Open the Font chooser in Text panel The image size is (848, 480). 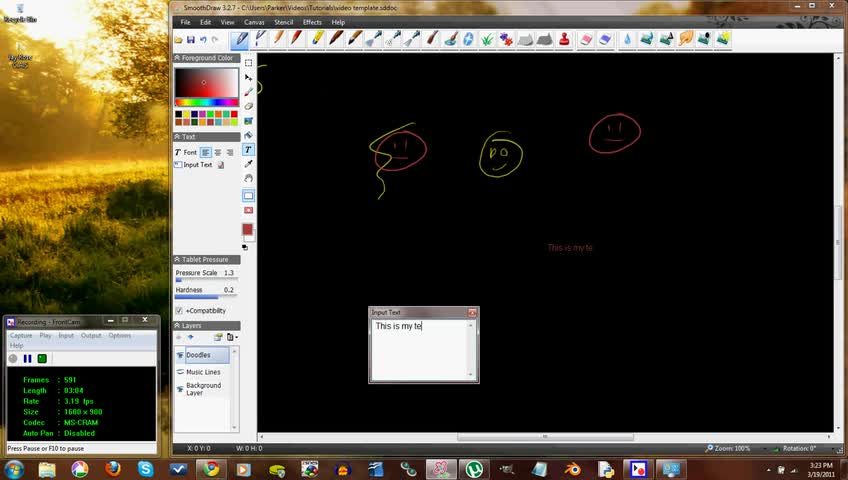click(x=186, y=152)
